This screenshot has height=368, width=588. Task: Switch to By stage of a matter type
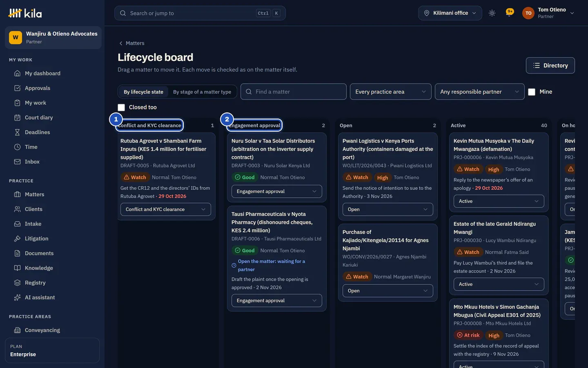click(202, 92)
